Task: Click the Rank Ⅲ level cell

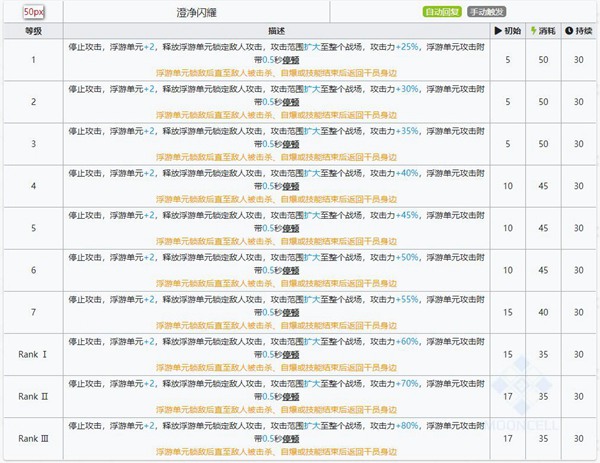Action: pyautogui.click(x=34, y=438)
